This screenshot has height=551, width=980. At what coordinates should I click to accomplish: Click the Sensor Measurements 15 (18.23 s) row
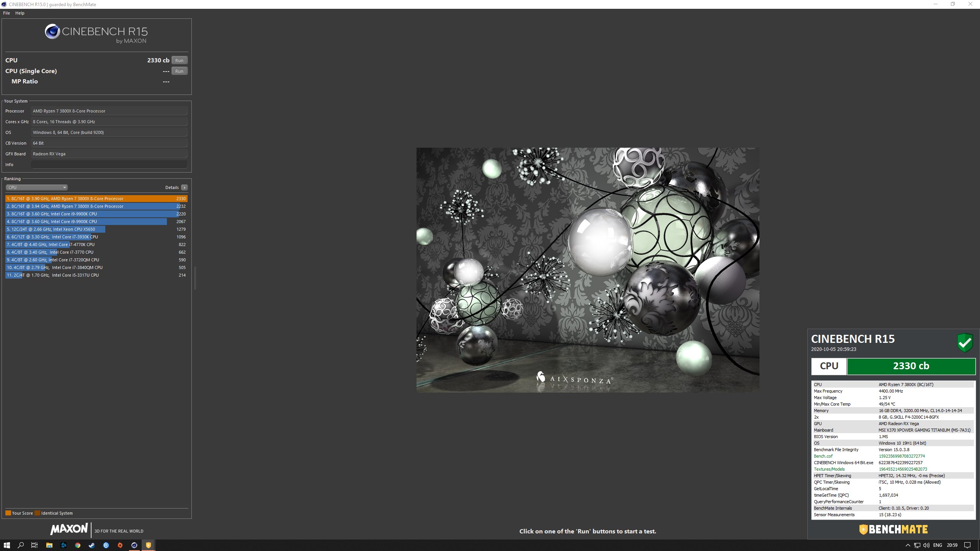893,515
